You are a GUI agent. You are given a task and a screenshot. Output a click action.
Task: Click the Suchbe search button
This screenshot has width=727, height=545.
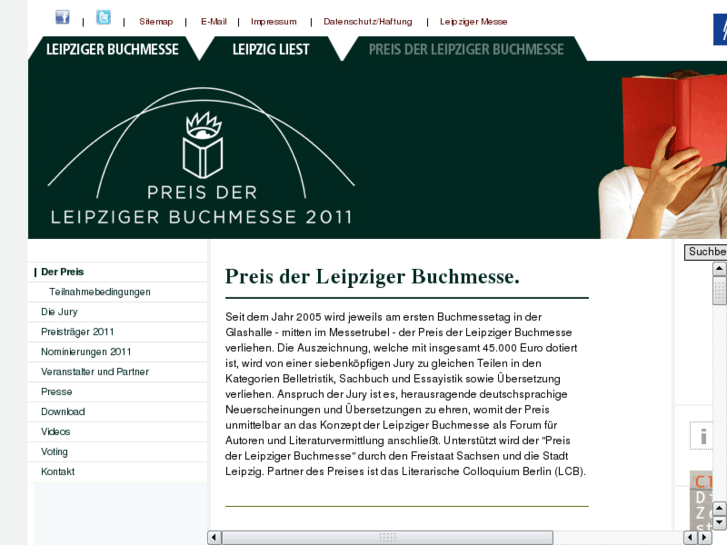coord(706,252)
